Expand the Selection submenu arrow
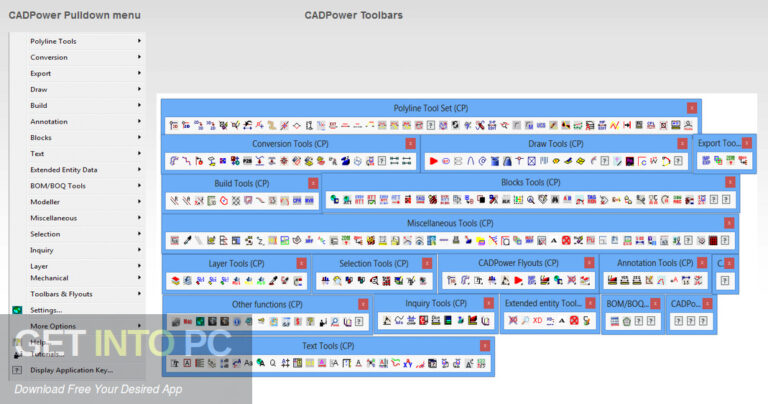The height and width of the screenshot is (404, 768). [139, 234]
